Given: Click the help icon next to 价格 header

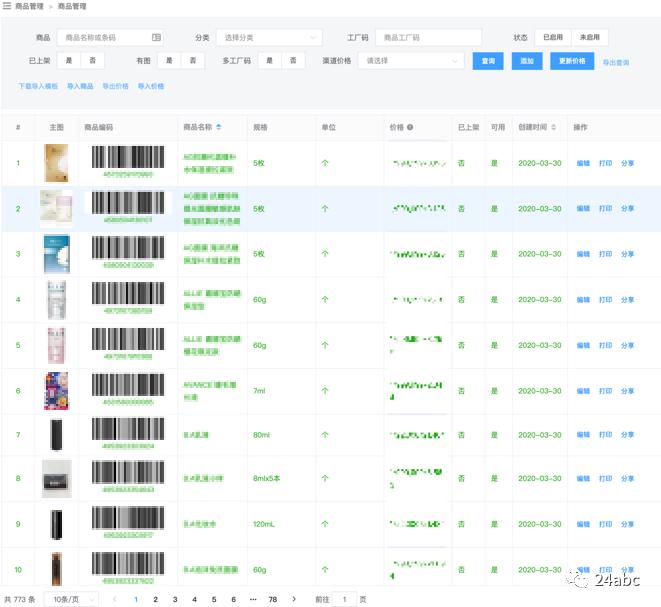Looking at the screenshot, I should [x=410, y=127].
